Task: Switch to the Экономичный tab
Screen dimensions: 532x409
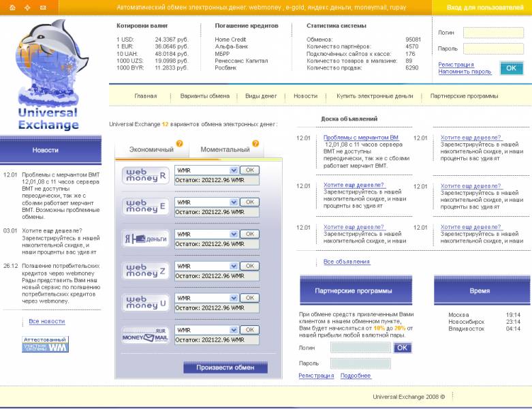Action: coord(151,149)
